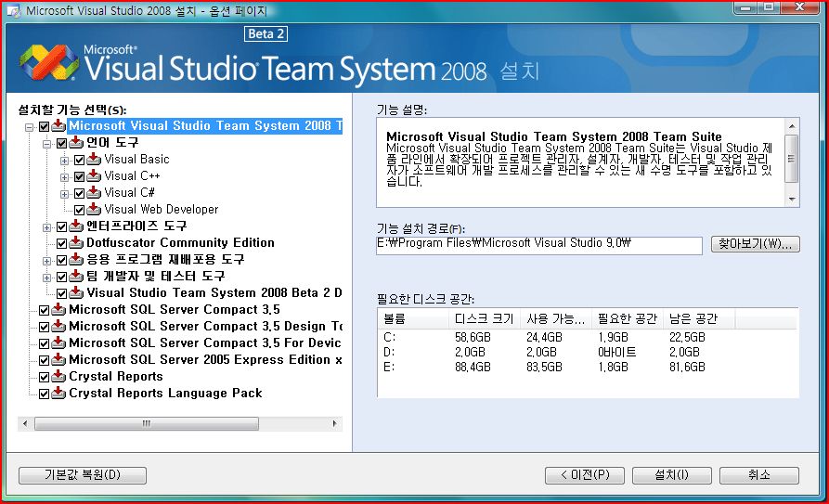Click install icon beside Microsoft Visual Studio Team System 2008
829x504 pixels.
click(58, 126)
